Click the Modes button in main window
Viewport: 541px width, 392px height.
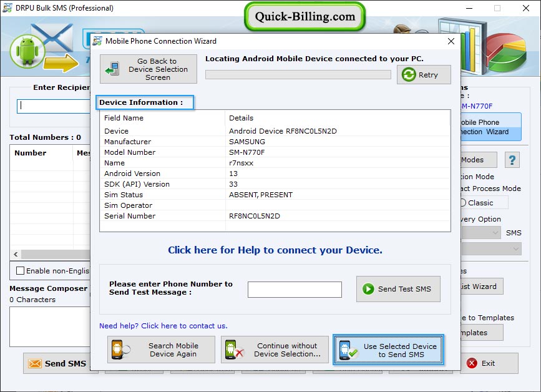[x=479, y=160]
